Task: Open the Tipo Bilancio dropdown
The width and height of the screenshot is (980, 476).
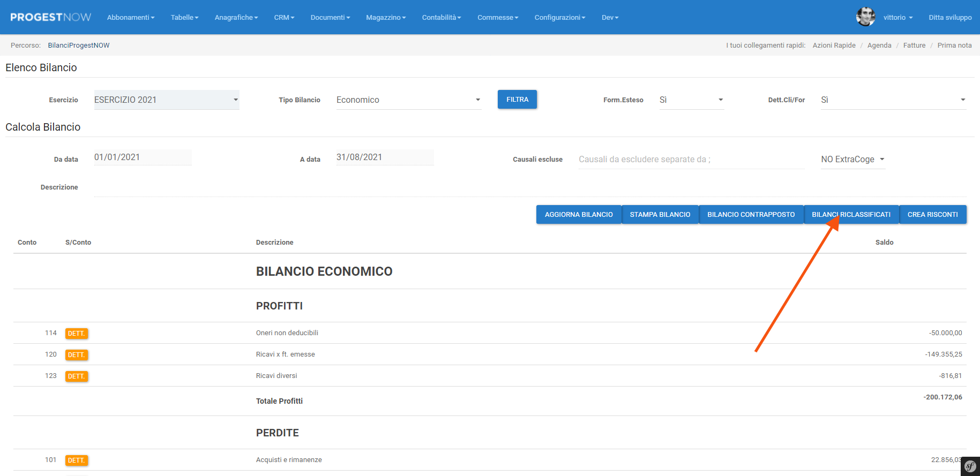Action: tap(408, 100)
